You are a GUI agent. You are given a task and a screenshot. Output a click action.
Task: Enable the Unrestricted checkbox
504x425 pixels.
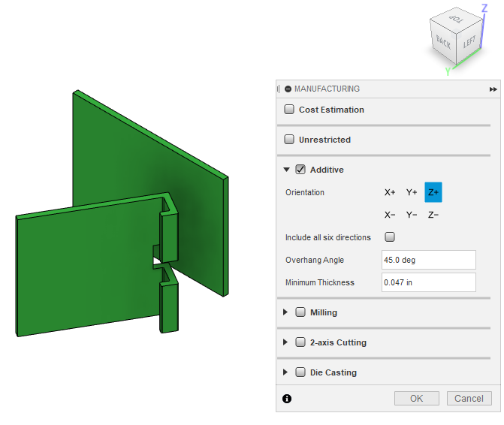[x=289, y=140]
